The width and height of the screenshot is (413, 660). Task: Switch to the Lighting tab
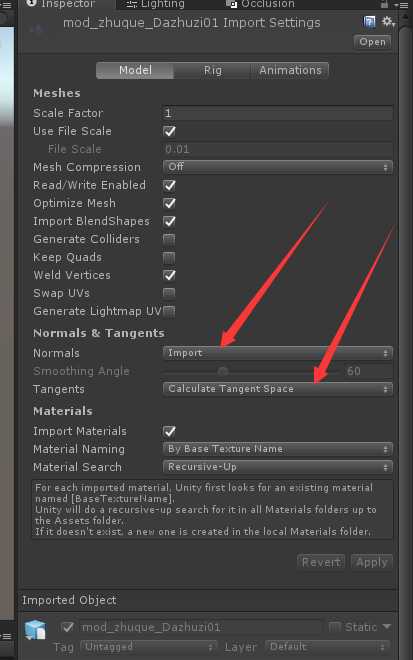(x=155, y=4)
